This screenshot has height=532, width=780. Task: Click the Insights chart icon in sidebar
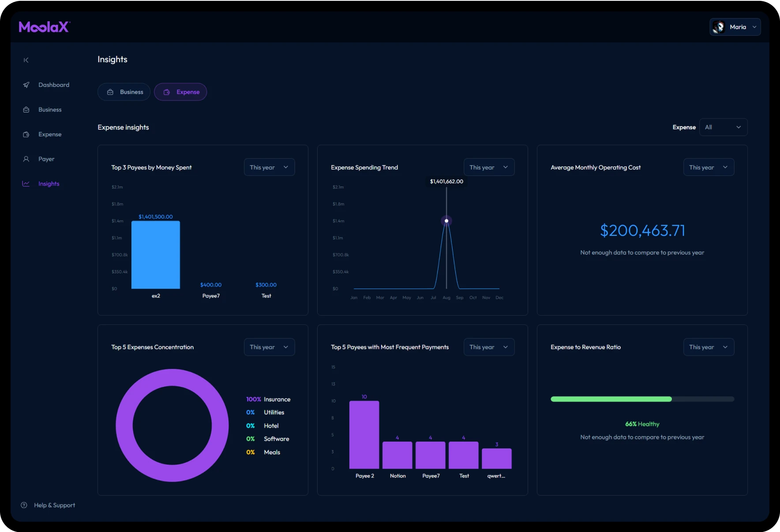[26, 184]
